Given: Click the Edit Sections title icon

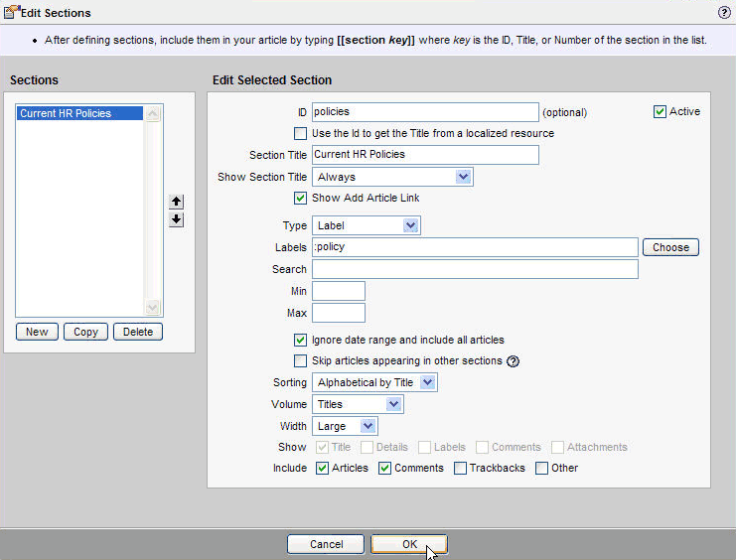Looking at the screenshot, I should [12, 13].
